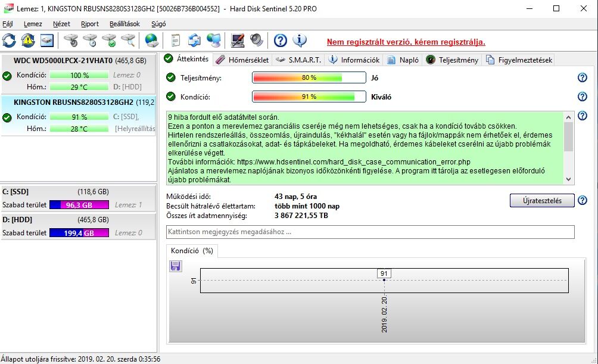The height and width of the screenshot is (364, 598).
Task: Click the hard disk with clock icon
Action: coord(91,41)
